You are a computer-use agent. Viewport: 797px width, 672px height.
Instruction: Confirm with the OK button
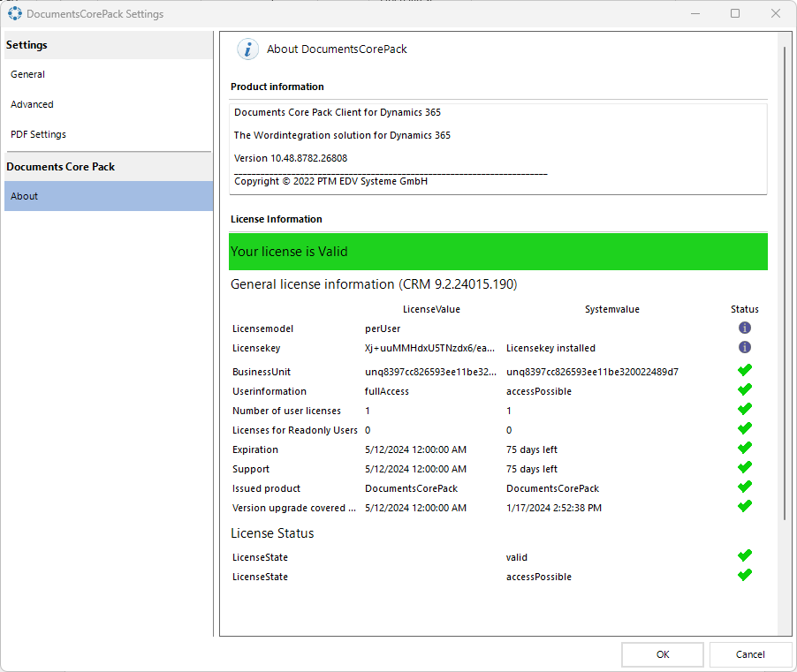663,654
